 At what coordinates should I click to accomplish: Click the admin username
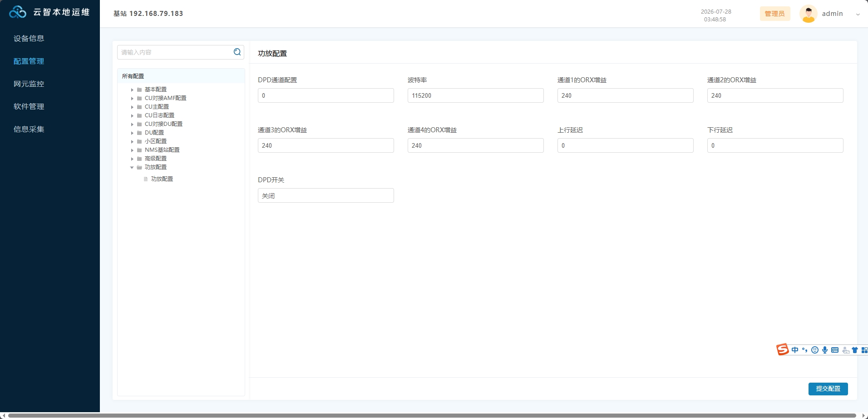(x=832, y=14)
